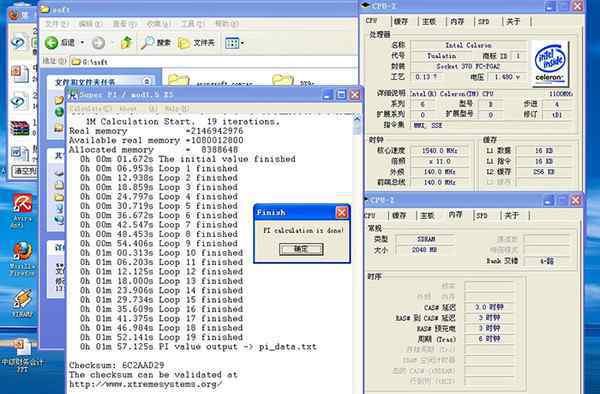
Task: Click the Views icon in Explorer toolbar
Action: [x=232, y=43]
